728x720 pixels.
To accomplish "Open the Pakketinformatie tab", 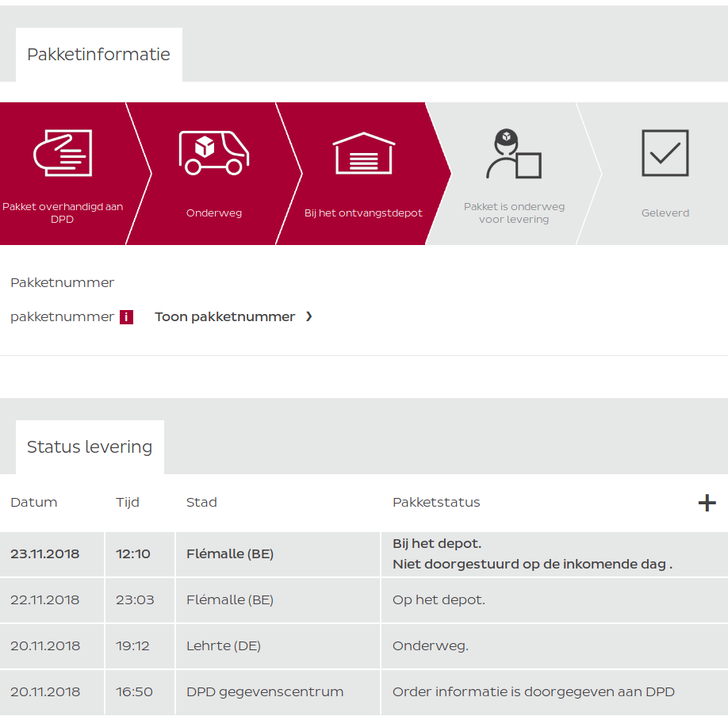I will click(x=99, y=54).
